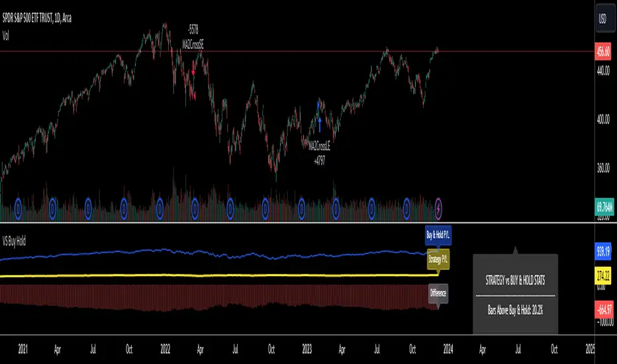
Task: Click the Vol indicator legend label
Action: pos(6,36)
